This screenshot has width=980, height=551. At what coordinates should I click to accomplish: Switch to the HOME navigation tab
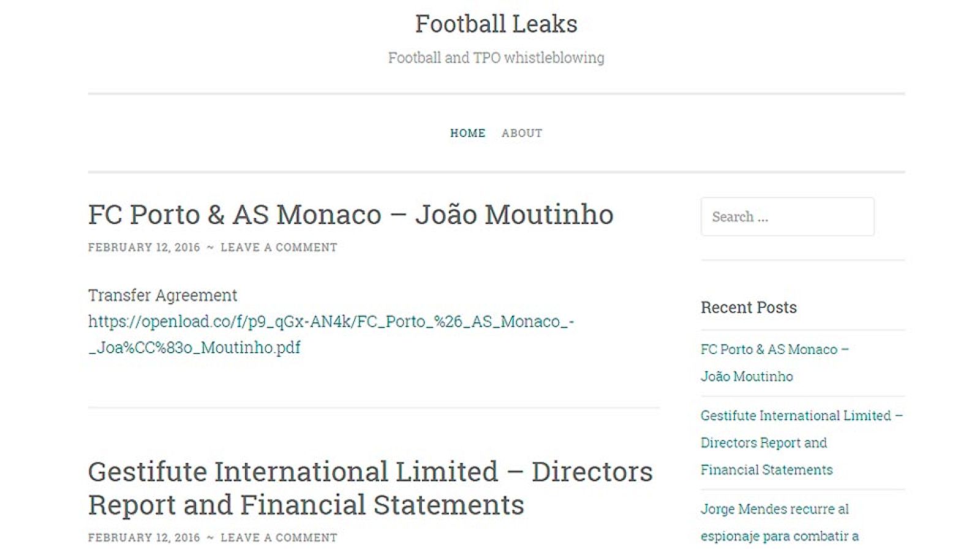(x=468, y=133)
